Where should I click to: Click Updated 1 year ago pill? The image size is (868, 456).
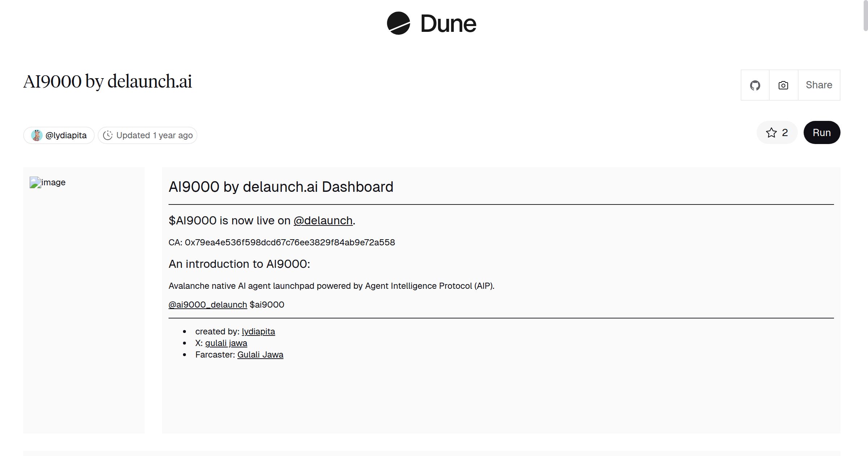coord(147,135)
